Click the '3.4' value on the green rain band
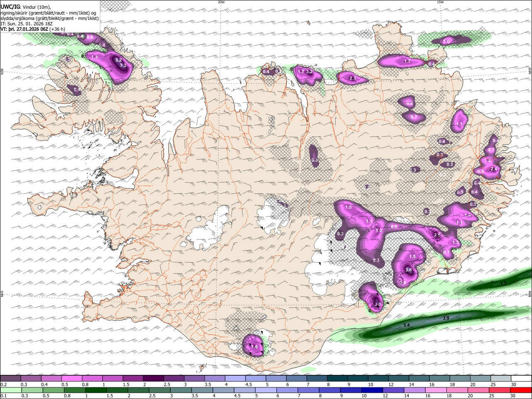Screen dimensions: 532x399 [x=406, y=325]
